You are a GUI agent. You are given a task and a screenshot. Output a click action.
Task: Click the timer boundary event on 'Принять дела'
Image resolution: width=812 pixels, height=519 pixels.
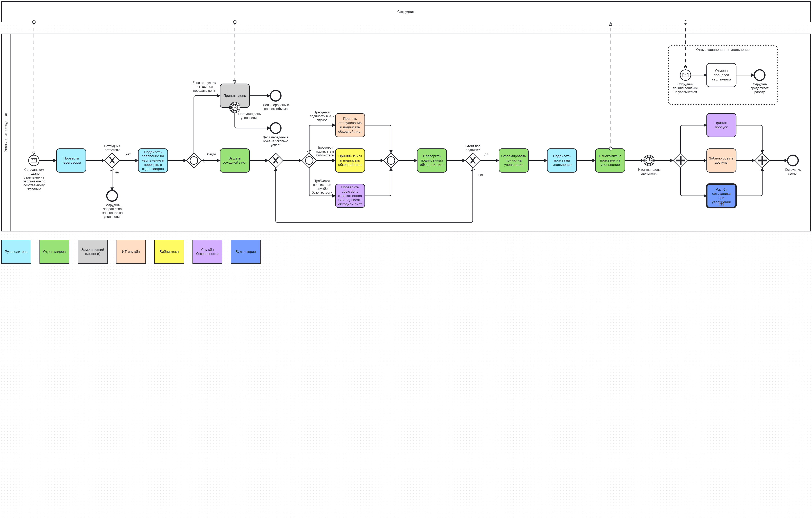(x=235, y=108)
